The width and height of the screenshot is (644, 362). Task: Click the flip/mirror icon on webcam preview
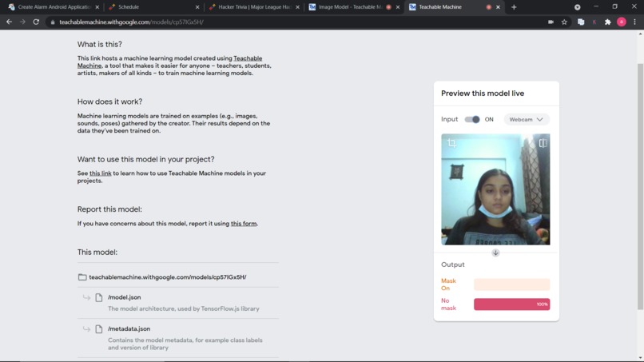point(543,143)
